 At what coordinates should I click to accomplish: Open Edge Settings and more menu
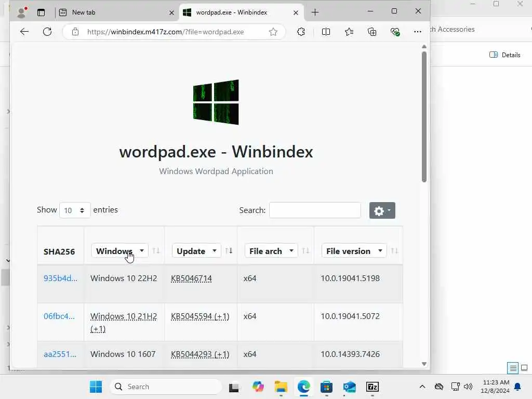pos(418,32)
